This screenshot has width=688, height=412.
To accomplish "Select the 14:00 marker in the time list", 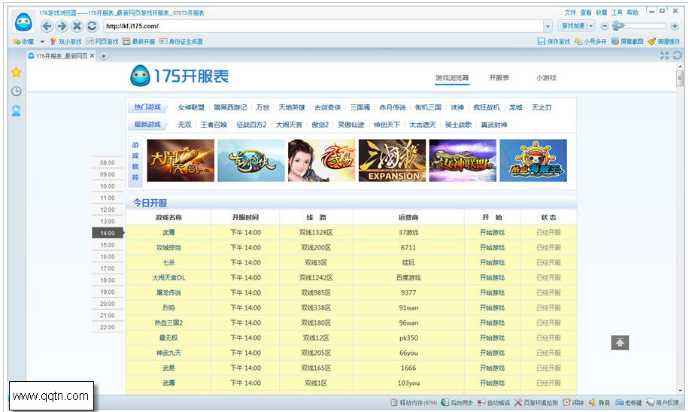I will coord(108,233).
